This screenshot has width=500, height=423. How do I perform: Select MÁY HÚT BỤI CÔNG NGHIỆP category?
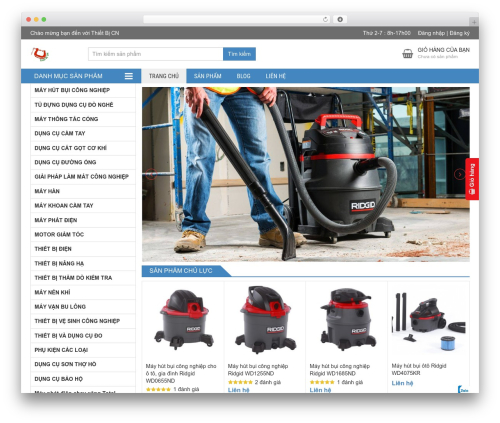83,90
